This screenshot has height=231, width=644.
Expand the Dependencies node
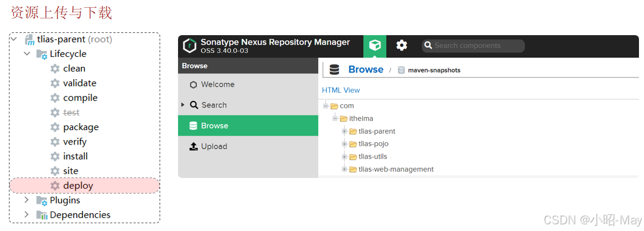(x=27, y=214)
